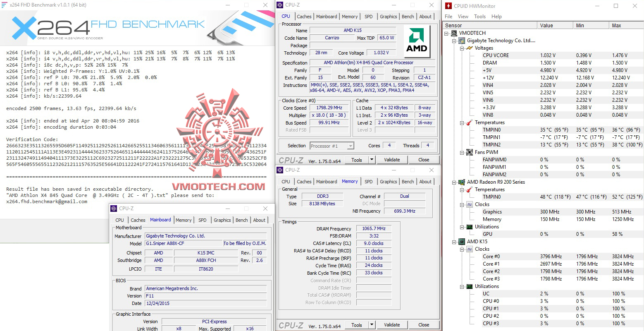The height and width of the screenshot is (331, 644).
Task: Open the Tools dropdown arrow in CPU-Z CPU window
Action: tap(372, 160)
